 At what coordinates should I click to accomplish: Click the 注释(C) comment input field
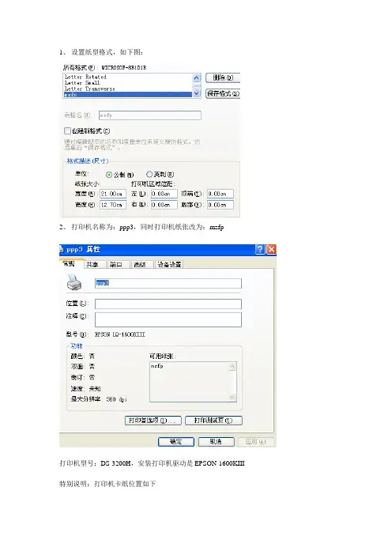pyautogui.click(x=168, y=319)
